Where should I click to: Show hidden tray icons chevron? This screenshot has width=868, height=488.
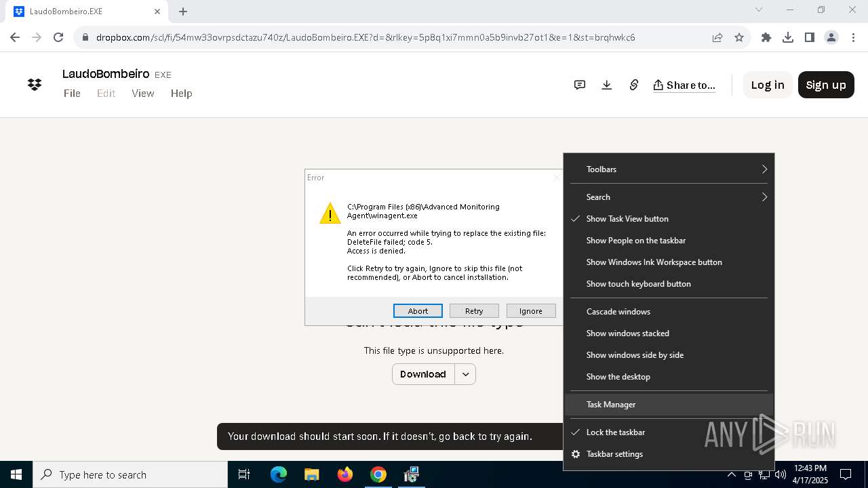732,474
